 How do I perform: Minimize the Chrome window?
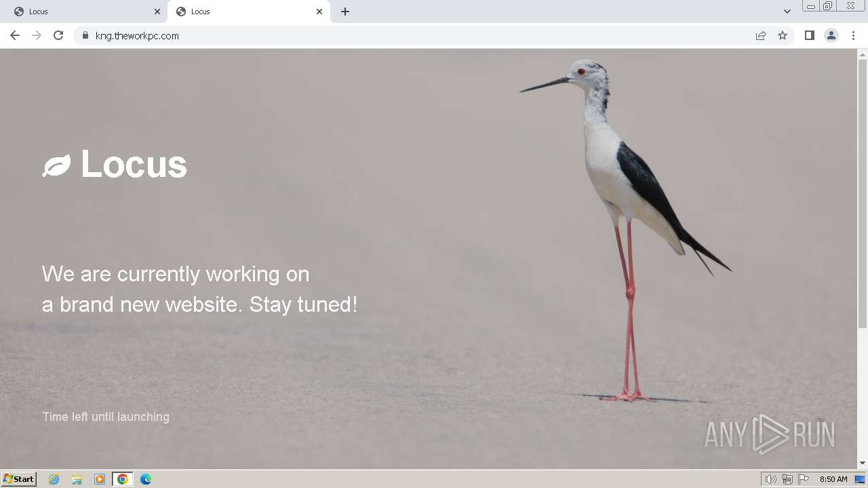point(811,6)
